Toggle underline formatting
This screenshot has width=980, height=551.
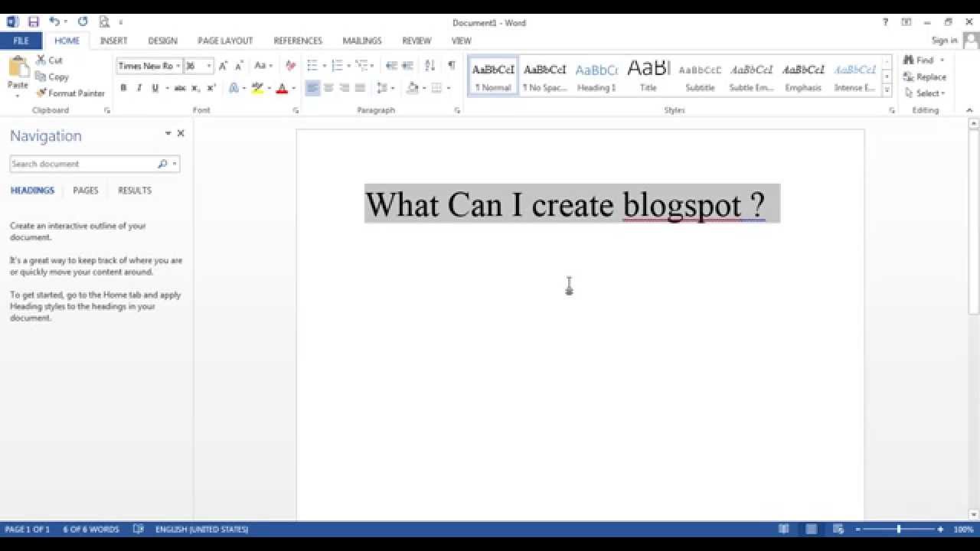155,89
